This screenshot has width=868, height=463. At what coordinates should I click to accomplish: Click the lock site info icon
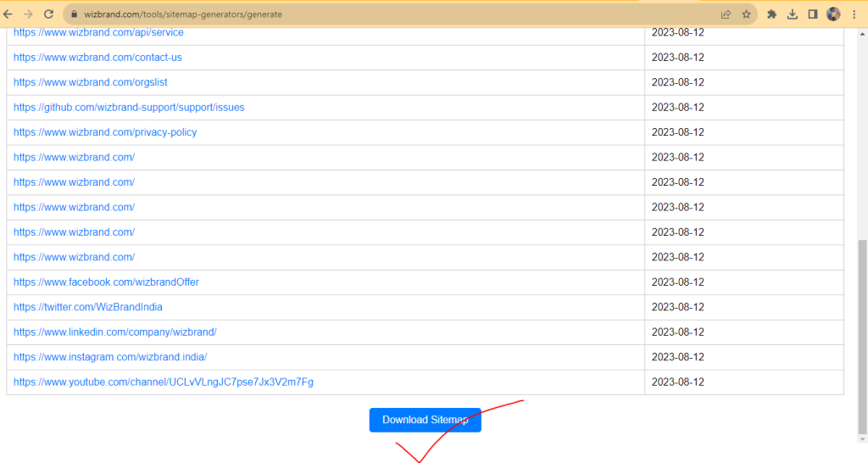point(73,14)
